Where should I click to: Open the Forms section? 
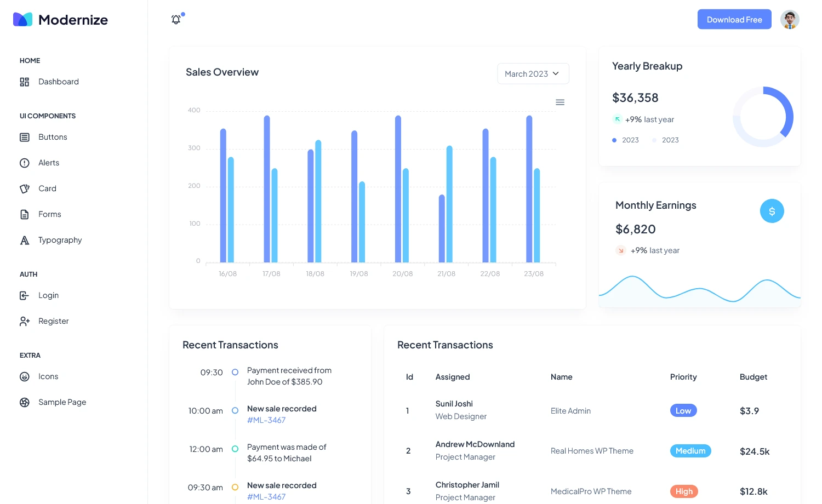tap(49, 214)
